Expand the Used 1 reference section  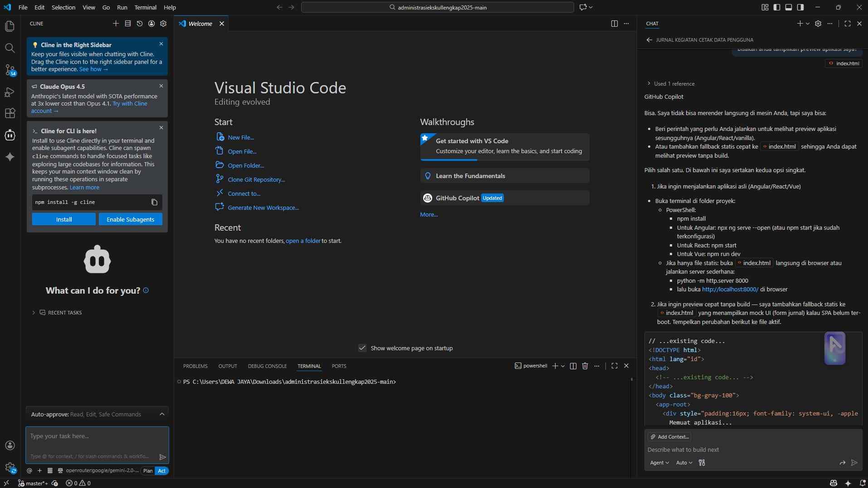click(x=649, y=83)
